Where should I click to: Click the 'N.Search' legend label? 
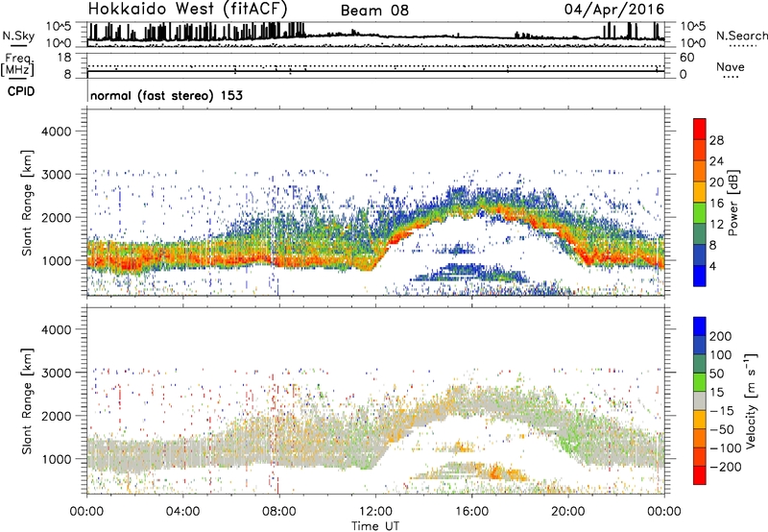(741, 36)
